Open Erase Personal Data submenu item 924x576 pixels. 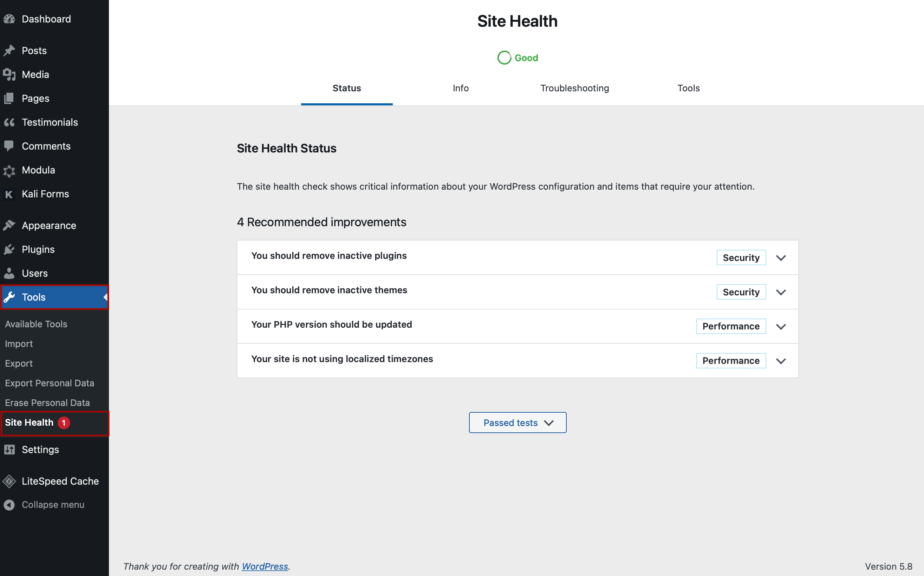click(47, 403)
